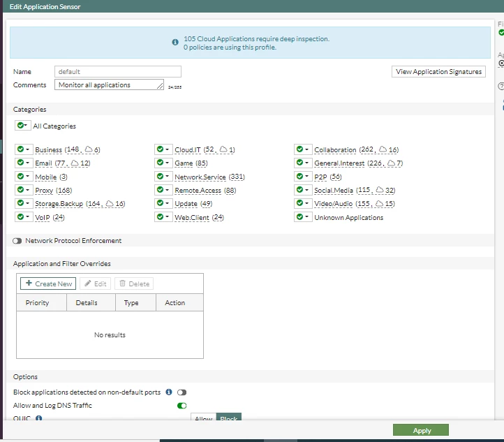Click the Storage.Backup category label
This screenshot has height=442, width=504.
point(59,204)
